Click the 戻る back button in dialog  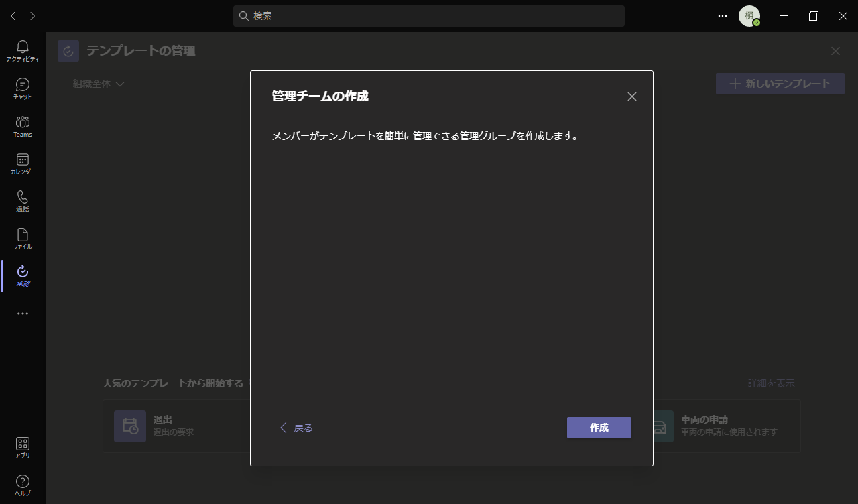[x=296, y=428]
